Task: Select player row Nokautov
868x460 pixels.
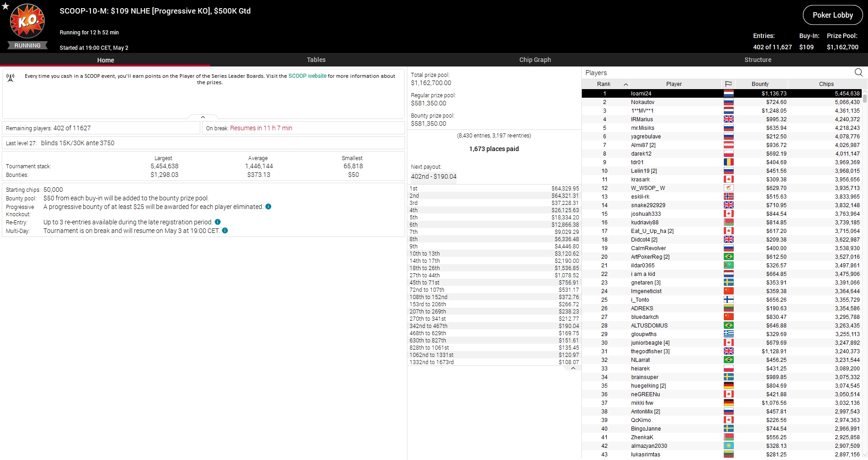Action: 722,102
